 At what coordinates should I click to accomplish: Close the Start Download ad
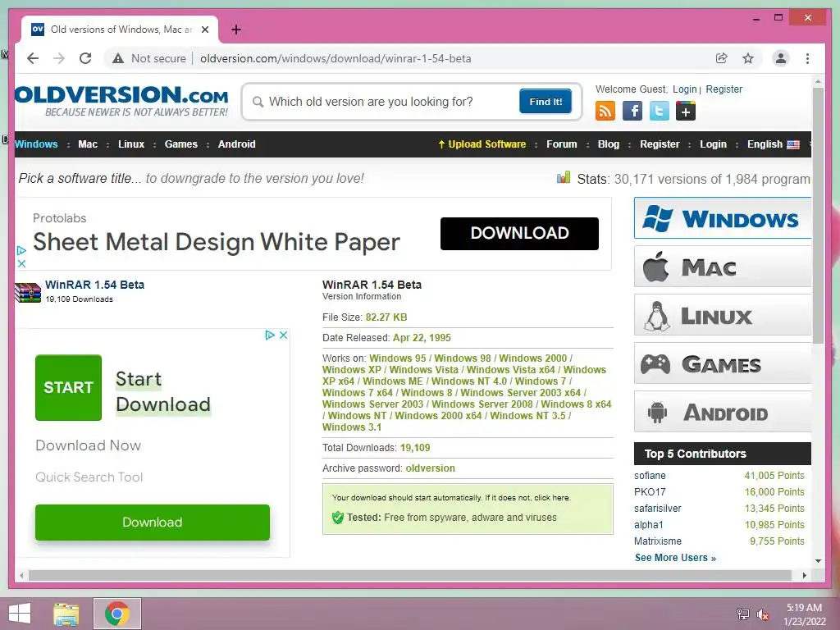[283, 335]
